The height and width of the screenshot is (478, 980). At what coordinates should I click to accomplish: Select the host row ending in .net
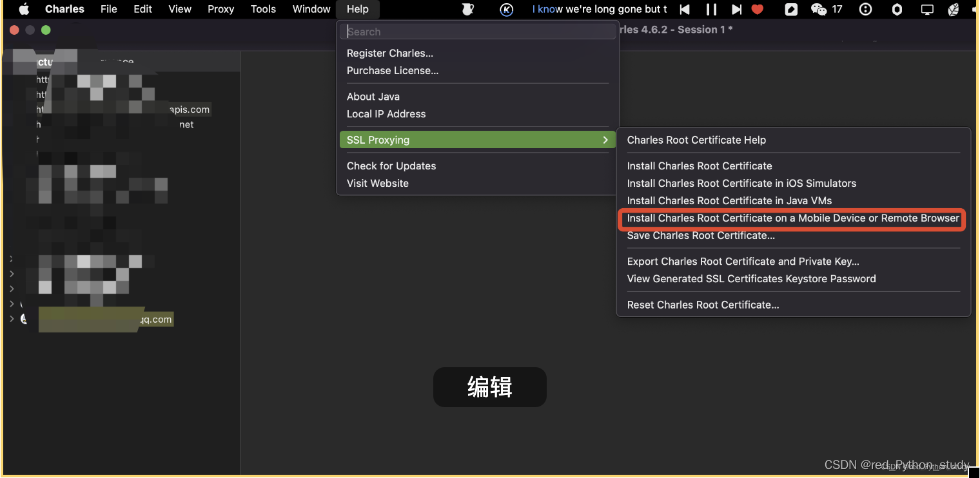(x=115, y=124)
